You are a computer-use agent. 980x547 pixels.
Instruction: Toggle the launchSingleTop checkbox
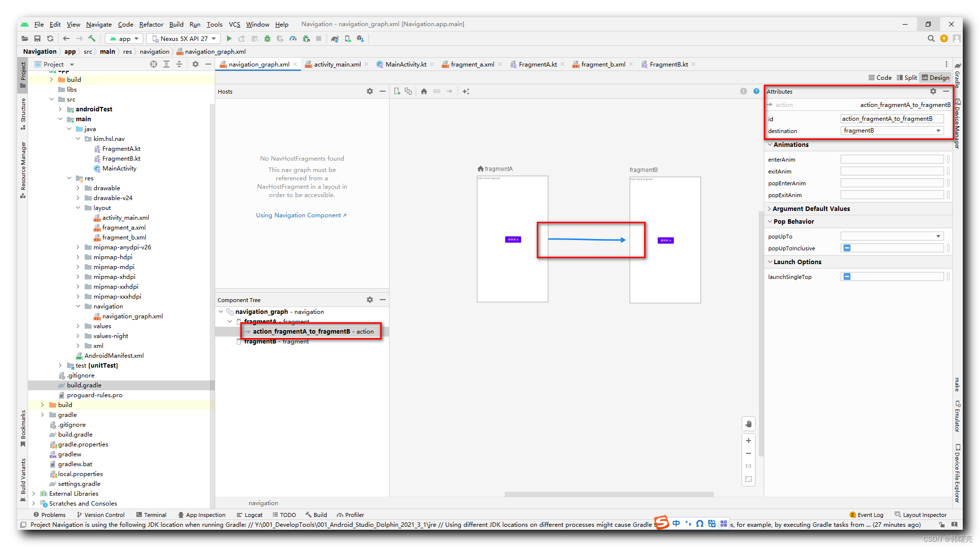847,276
